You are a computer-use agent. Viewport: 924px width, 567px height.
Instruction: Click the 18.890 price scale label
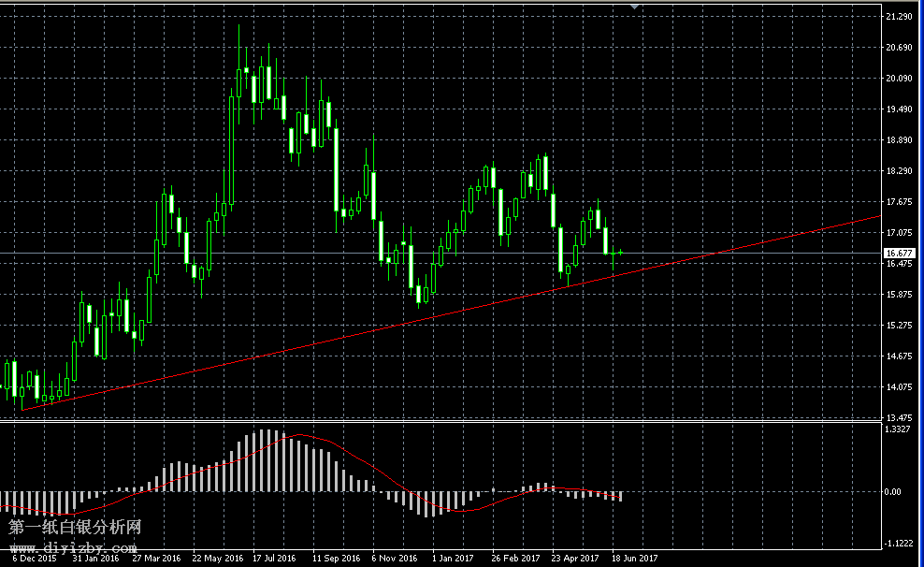899,140
